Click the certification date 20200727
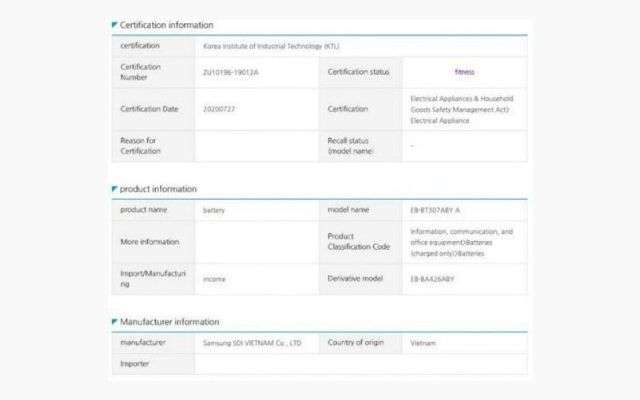The height and width of the screenshot is (400, 640). coord(219,109)
